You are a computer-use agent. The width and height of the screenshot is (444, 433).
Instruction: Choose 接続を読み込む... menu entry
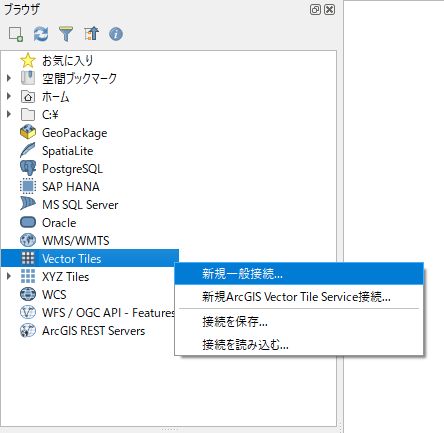(x=299, y=344)
